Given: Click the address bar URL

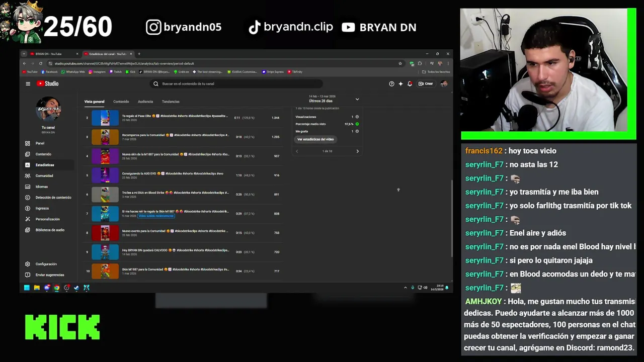Looking at the screenshot, I should [x=124, y=63].
